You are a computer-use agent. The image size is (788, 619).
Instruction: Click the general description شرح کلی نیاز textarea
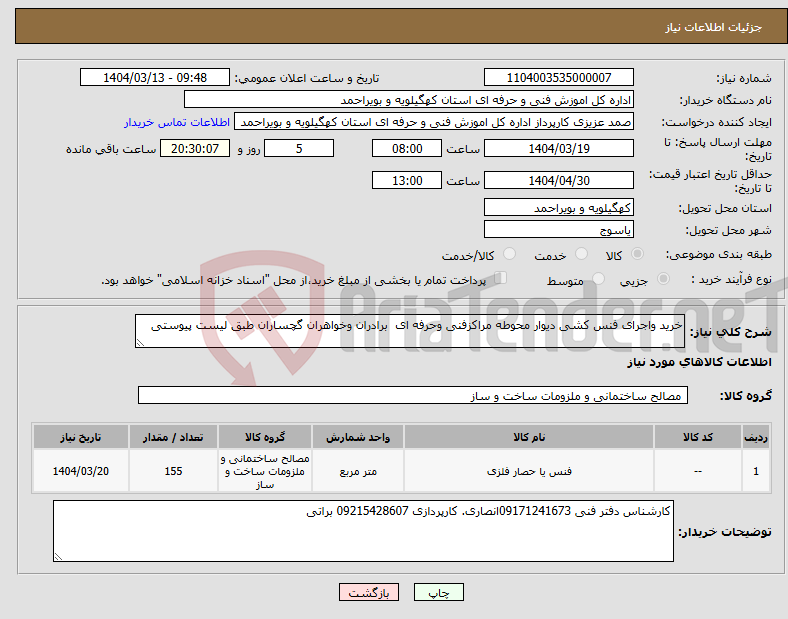pos(410,331)
